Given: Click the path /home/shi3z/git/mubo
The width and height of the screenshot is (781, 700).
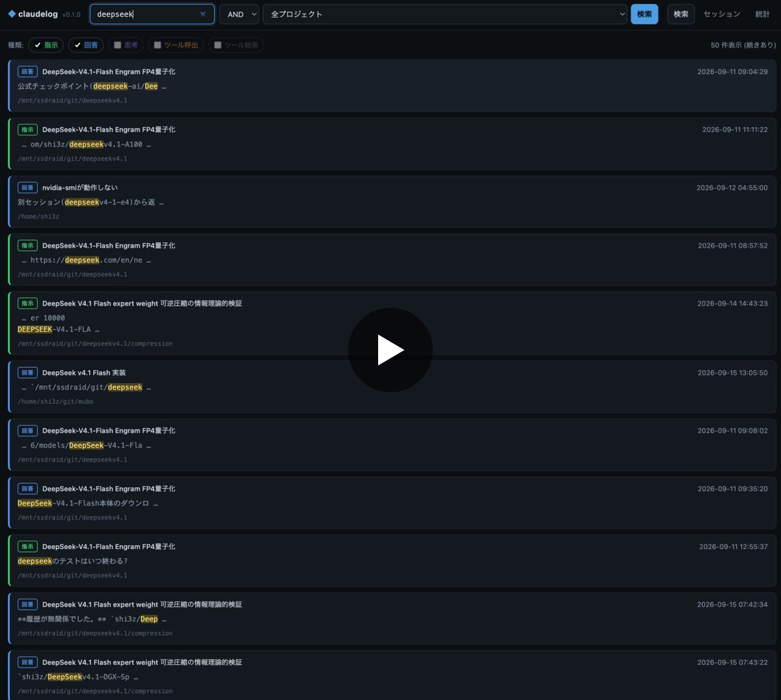Looking at the screenshot, I should pos(55,401).
